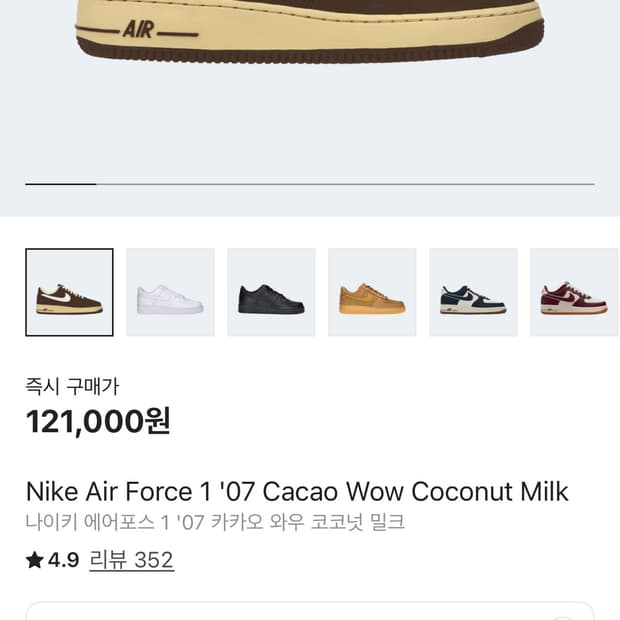Click the 4.9 rating score
This screenshot has height=620, width=620.
pos(63,560)
